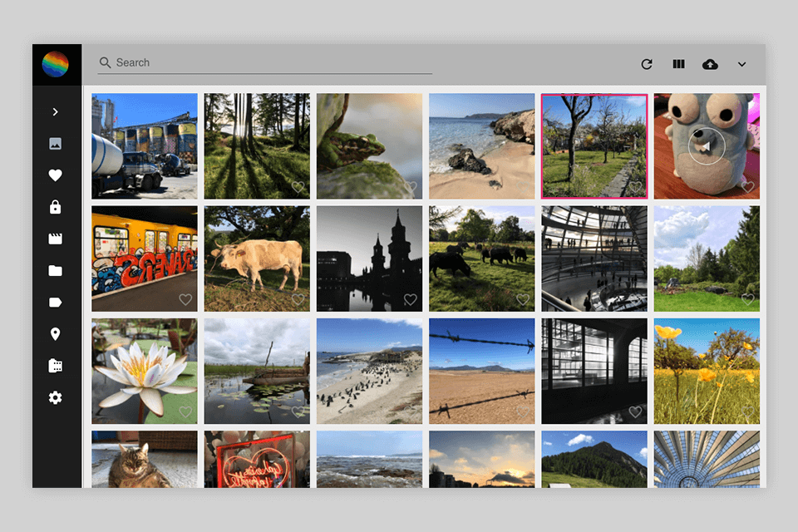The height and width of the screenshot is (532, 798).
Task: Open the yellow flowers photo
Action: coord(707,371)
